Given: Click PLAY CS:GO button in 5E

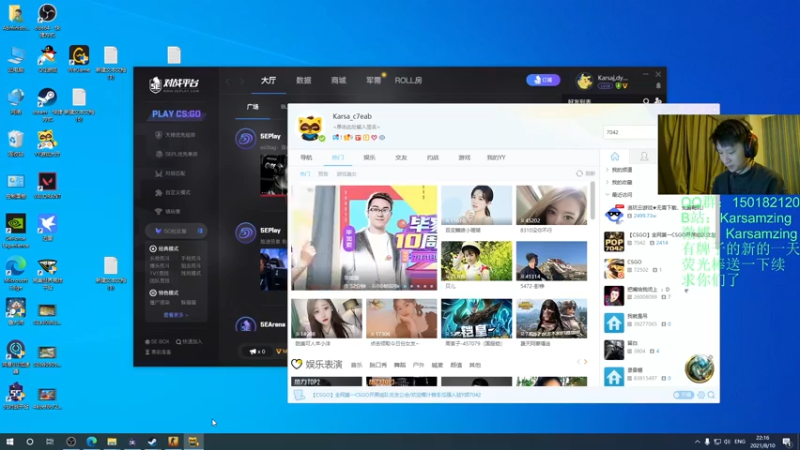Looking at the screenshot, I should click(x=176, y=114).
